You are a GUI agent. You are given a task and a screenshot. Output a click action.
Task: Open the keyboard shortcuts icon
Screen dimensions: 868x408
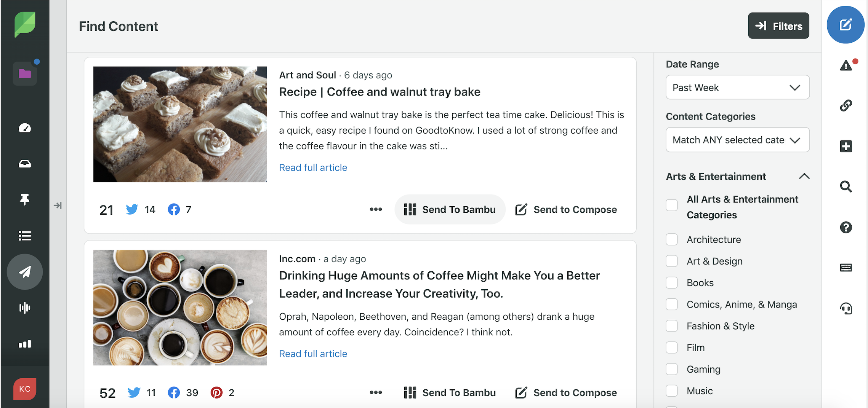[846, 268]
